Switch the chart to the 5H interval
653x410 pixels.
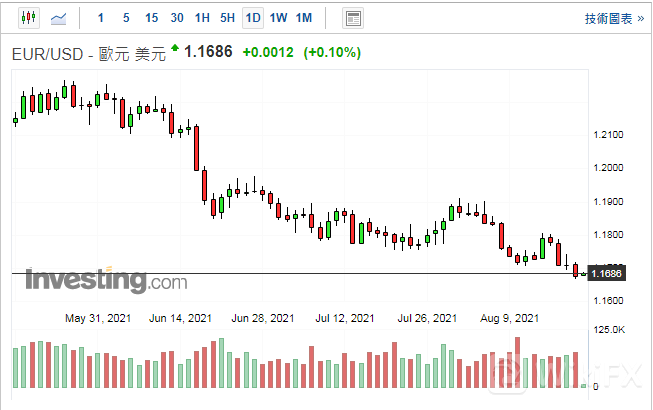[227, 18]
